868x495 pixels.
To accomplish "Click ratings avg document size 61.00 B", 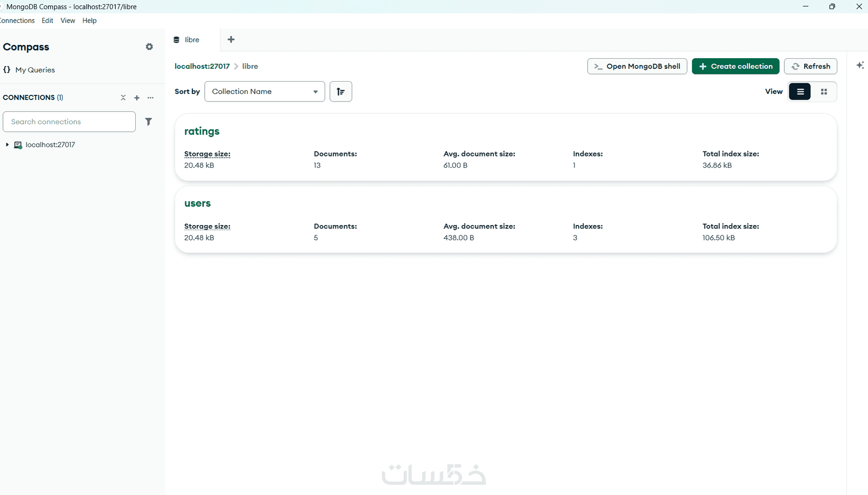I will (455, 165).
